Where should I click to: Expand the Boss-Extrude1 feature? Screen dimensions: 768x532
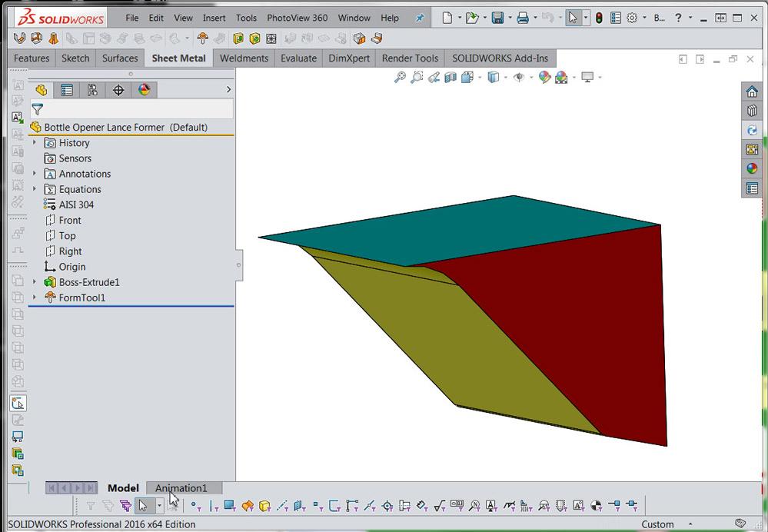(35, 282)
